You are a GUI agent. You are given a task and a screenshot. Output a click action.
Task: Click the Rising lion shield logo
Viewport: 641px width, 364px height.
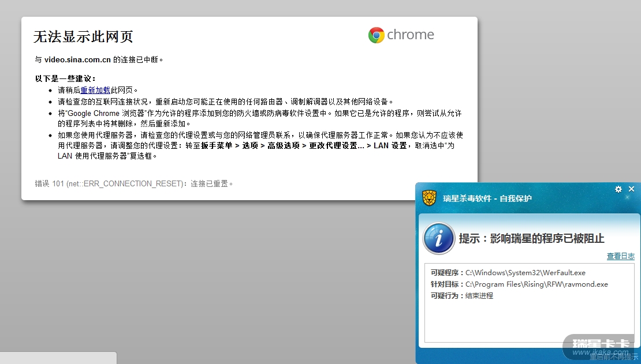tap(429, 198)
